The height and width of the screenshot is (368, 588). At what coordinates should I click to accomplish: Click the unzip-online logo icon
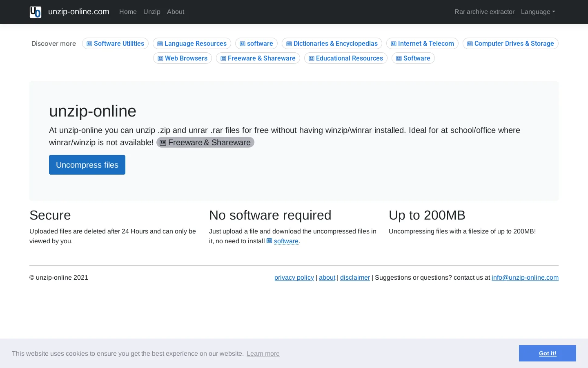pos(36,12)
